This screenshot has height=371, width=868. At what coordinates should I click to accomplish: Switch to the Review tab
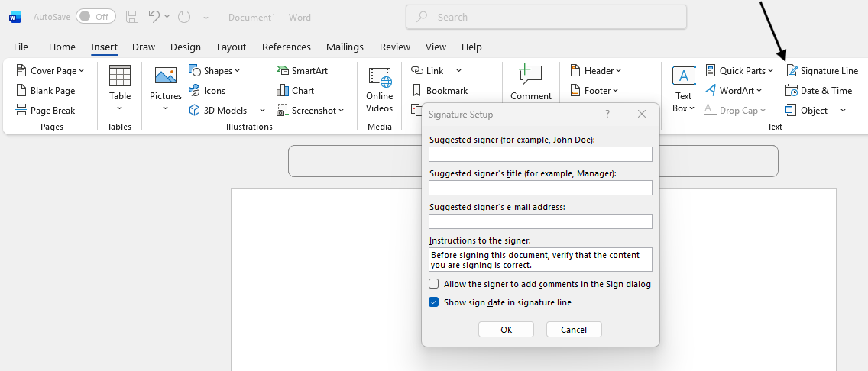[395, 47]
